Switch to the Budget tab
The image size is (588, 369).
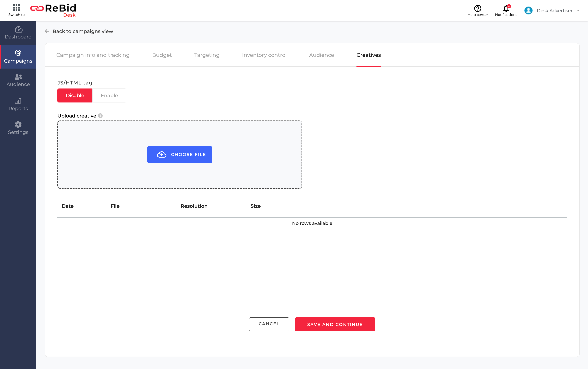162,55
